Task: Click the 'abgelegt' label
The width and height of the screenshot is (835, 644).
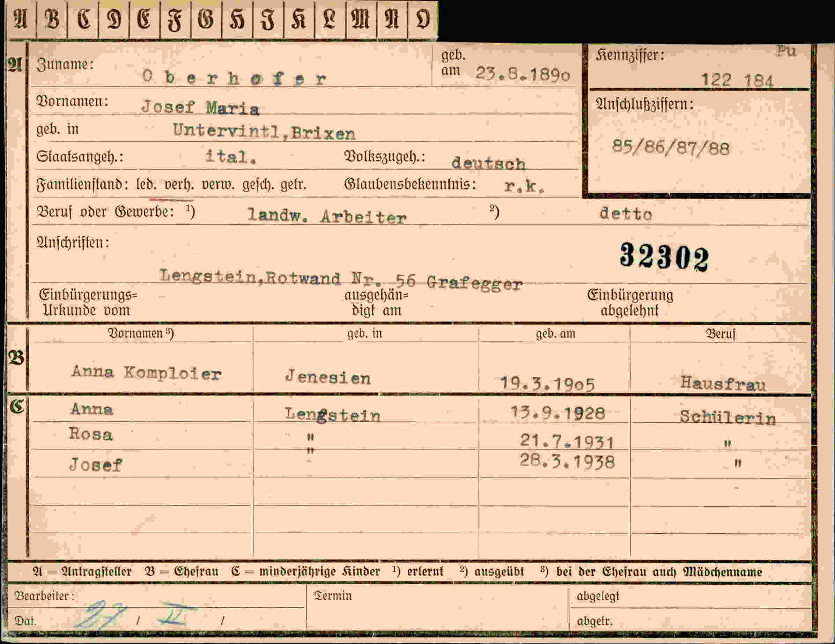Action: coord(598,596)
